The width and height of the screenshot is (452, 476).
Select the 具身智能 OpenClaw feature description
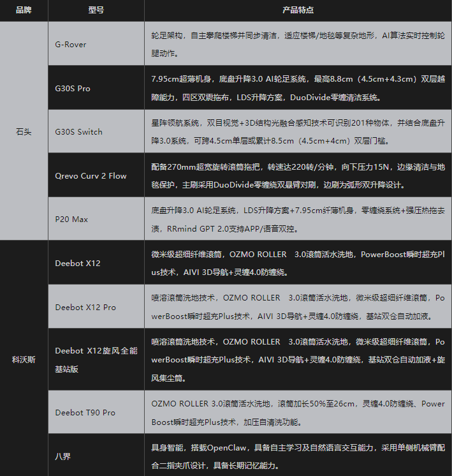(x=298, y=456)
